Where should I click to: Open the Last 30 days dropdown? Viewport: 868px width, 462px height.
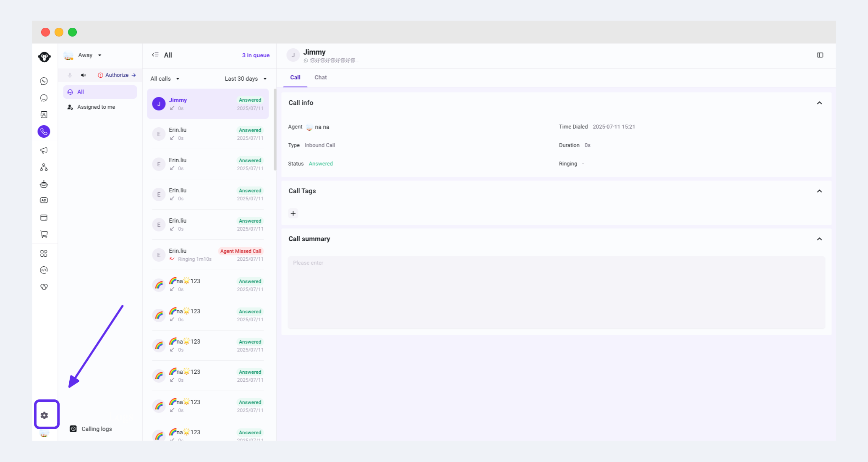pyautogui.click(x=246, y=79)
